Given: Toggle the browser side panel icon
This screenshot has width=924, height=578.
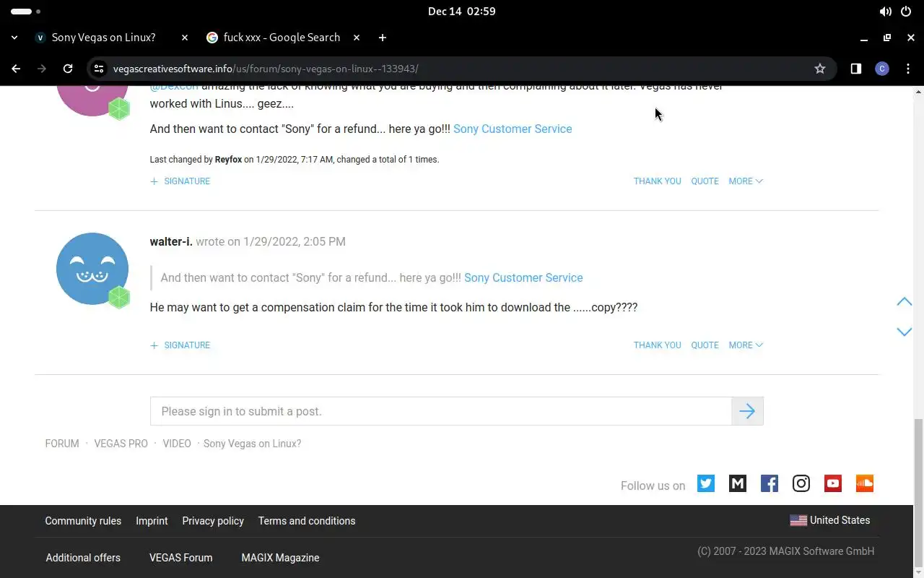Looking at the screenshot, I should click(855, 69).
